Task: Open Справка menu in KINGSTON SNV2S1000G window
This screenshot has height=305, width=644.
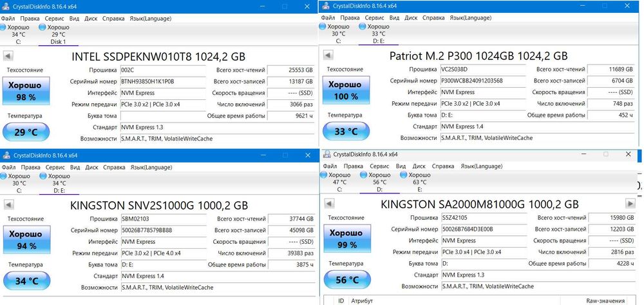Action: (x=114, y=167)
